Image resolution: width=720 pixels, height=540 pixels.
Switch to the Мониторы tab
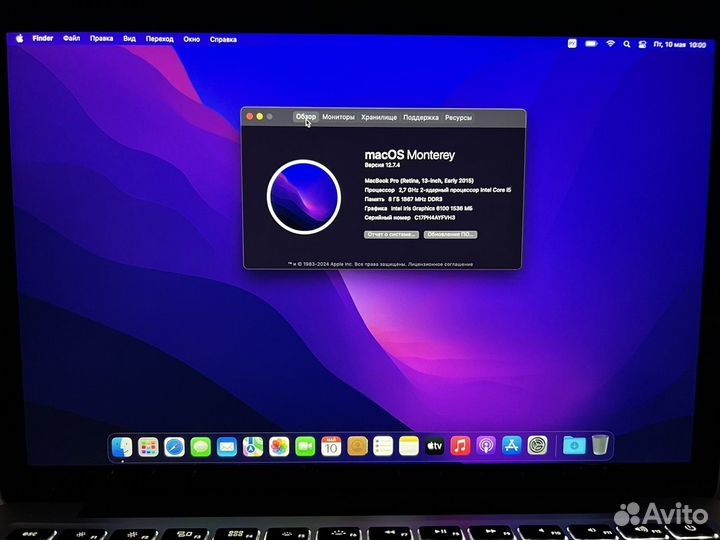click(338, 117)
